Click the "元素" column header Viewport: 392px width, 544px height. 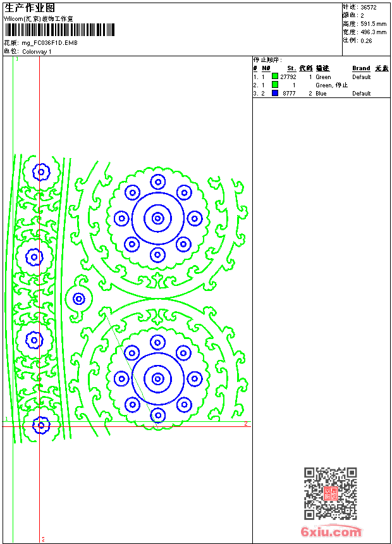(382, 68)
